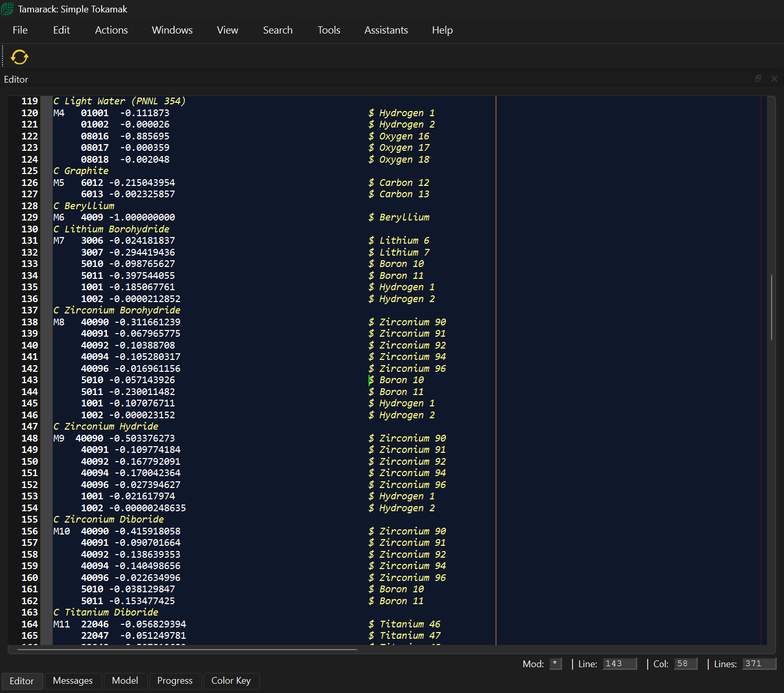Switch to the Model tab
Screen dimensions: 784x693
pyautogui.click(x=125, y=681)
